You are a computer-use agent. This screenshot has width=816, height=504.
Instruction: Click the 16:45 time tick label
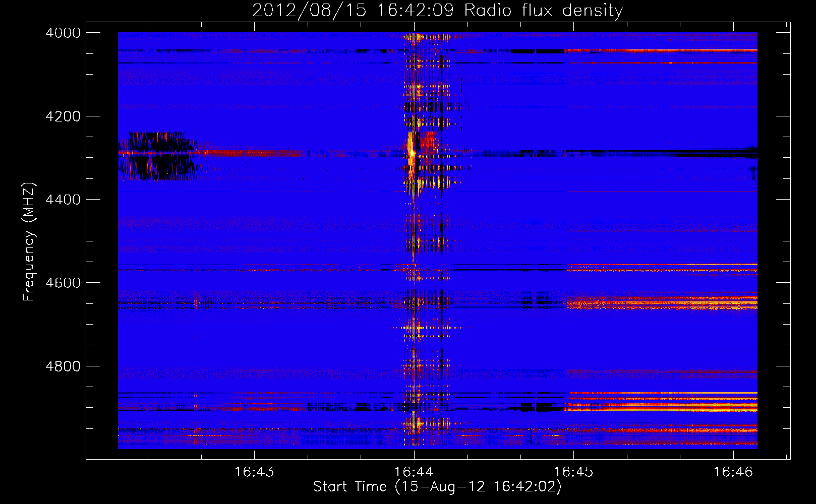[x=574, y=472]
